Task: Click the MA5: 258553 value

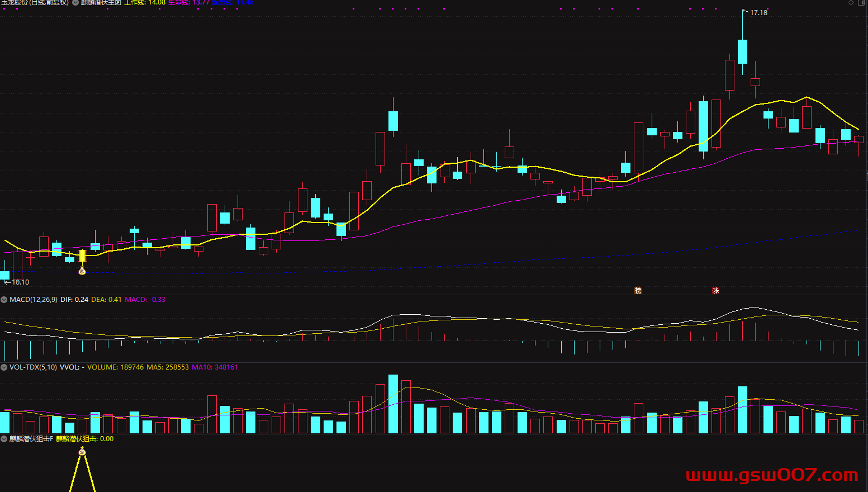Action: [x=168, y=367]
